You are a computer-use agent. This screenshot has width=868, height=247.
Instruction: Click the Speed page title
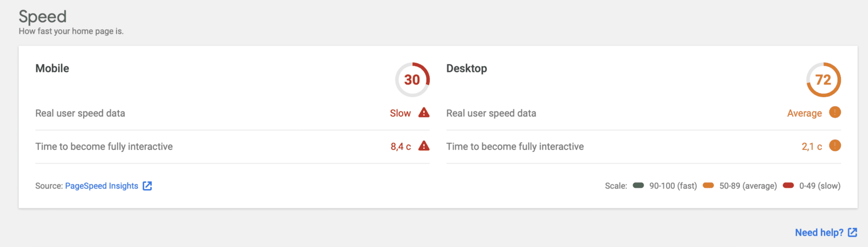[x=42, y=16]
